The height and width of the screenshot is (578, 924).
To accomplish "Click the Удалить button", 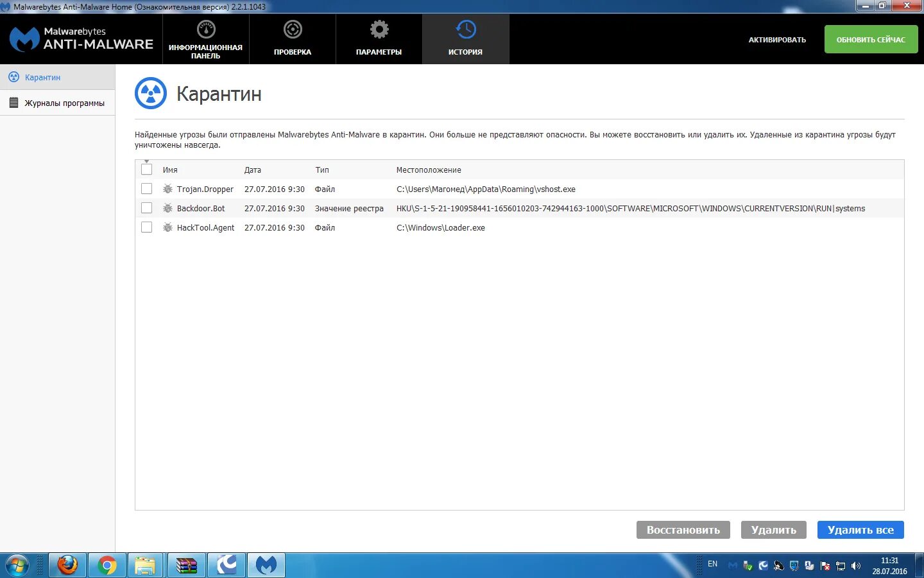I will (x=774, y=530).
